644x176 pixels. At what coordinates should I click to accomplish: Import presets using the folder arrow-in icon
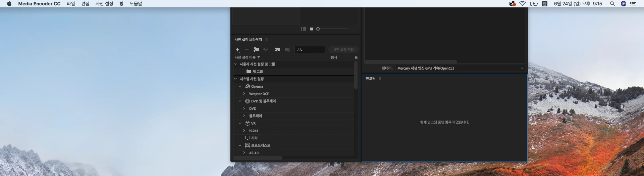(277, 49)
